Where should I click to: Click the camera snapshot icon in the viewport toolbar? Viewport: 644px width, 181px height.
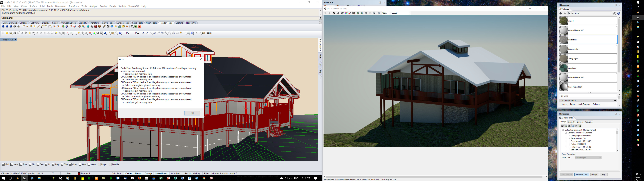tap(354, 13)
